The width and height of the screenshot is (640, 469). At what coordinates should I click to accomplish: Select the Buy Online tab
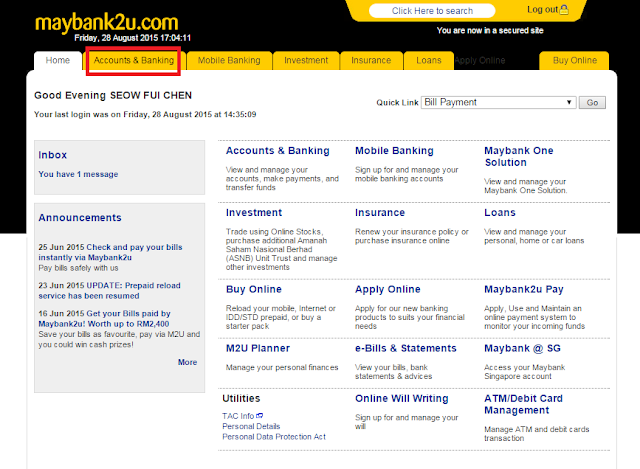[x=575, y=60]
